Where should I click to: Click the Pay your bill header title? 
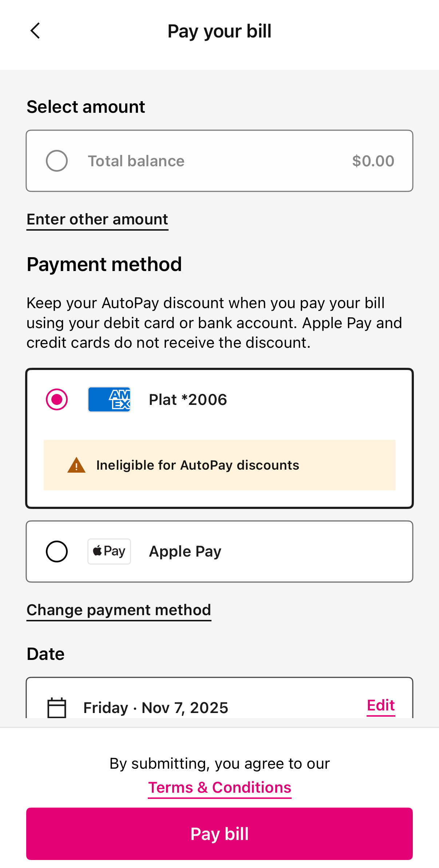pyautogui.click(x=219, y=31)
